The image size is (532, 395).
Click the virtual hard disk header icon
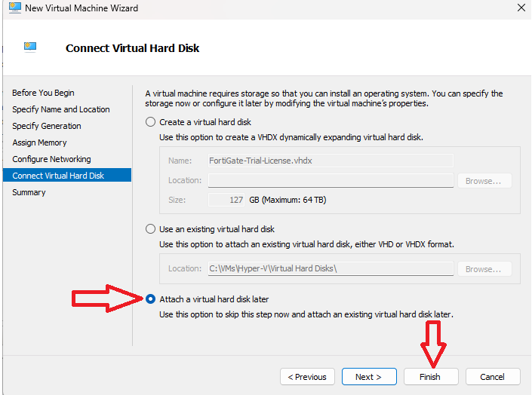[31, 47]
